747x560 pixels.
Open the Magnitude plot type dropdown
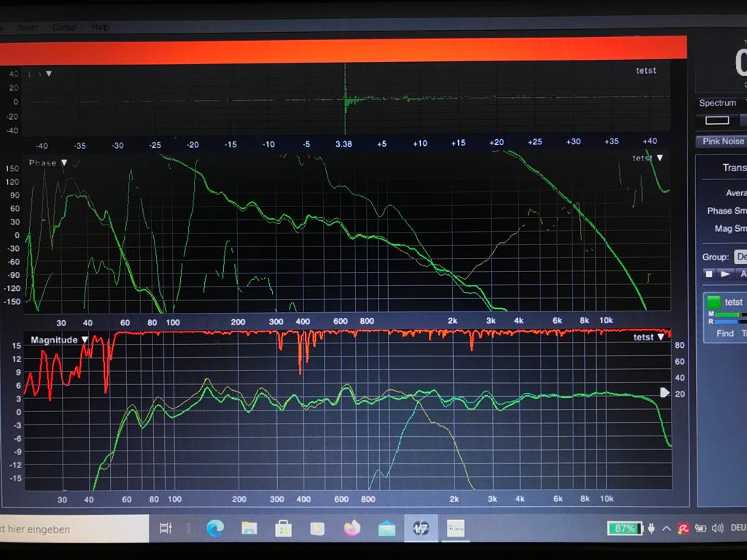(x=85, y=340)
